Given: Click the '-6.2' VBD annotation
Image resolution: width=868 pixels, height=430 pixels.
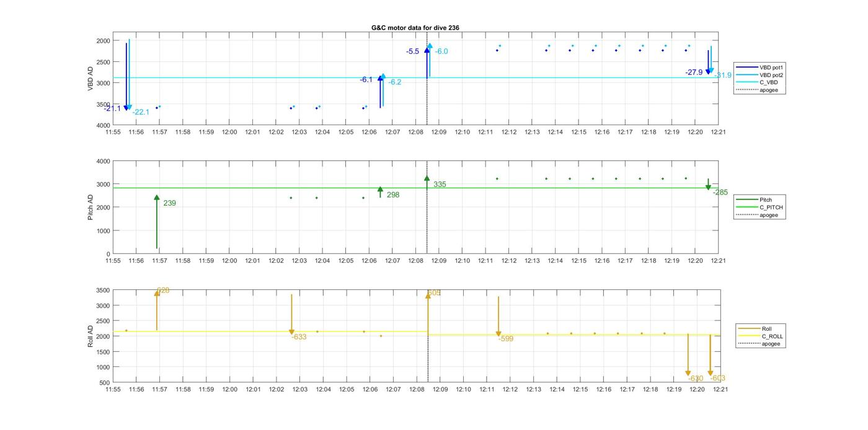Looking at the screenshot, I should point(395,82).
